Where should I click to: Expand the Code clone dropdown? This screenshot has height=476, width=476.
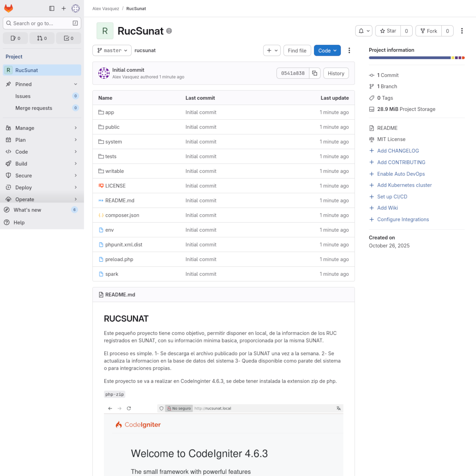click(327, 51)
